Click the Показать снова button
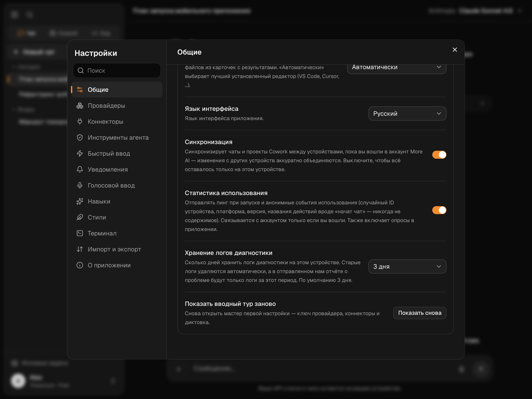This screenshot has width=532, height=399. click(x=419, y=313)
